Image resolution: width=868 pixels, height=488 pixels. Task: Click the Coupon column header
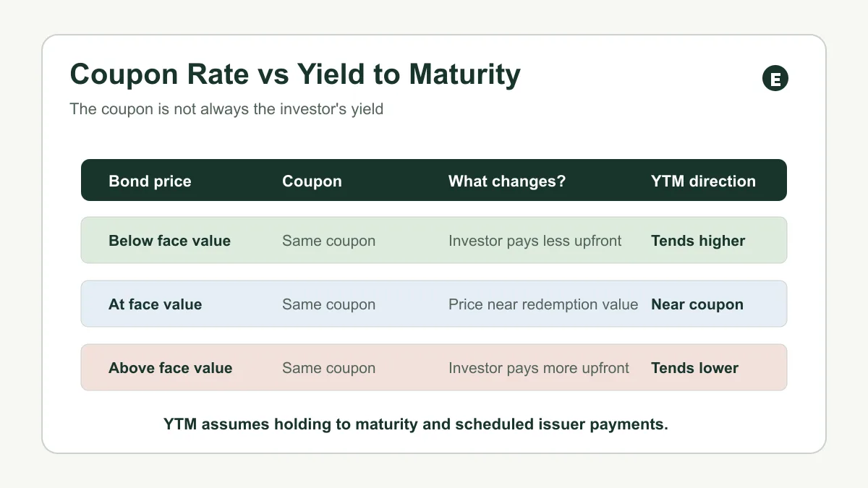tap(312, 181)
